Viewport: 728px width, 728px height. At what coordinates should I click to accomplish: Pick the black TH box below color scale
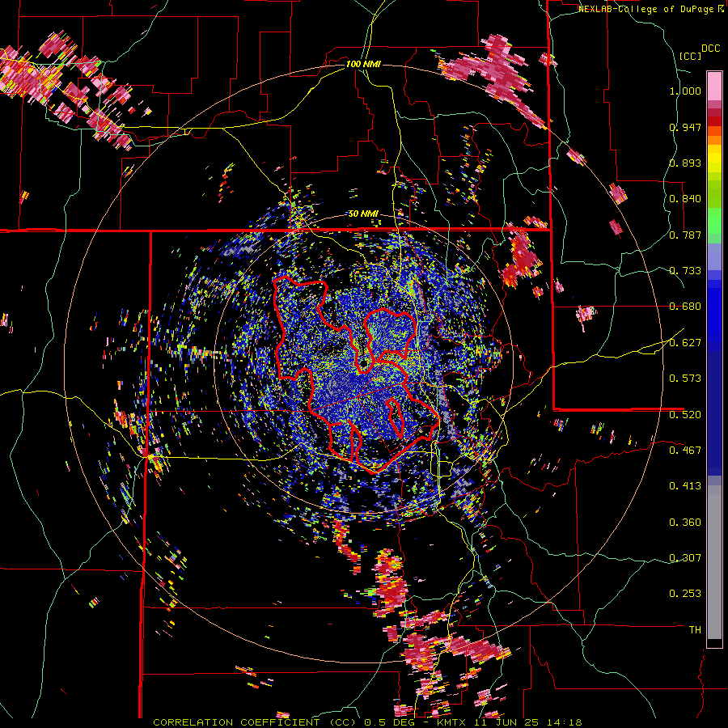tap(714, 643)
